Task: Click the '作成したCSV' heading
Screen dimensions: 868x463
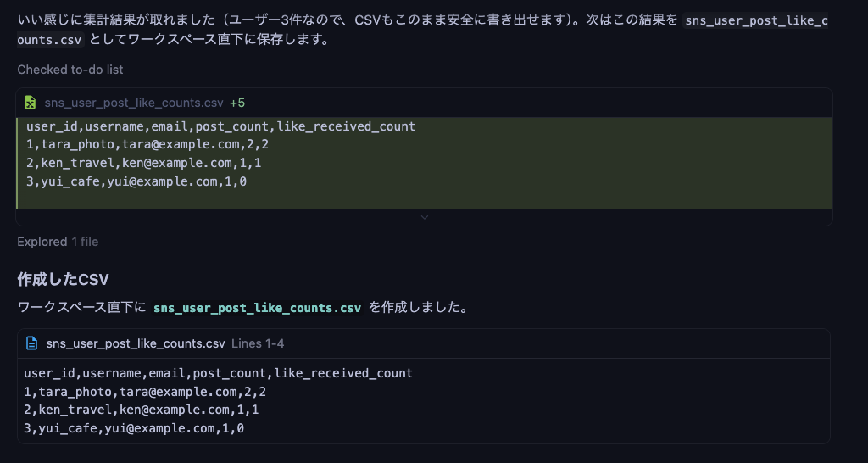Action: pos(63,280)
